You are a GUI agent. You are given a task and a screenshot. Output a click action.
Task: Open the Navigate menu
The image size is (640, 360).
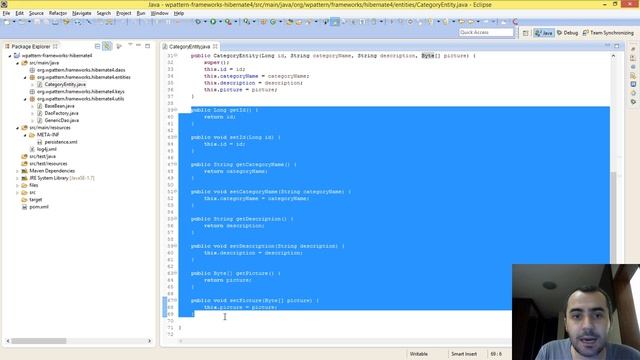click(82, 13)
